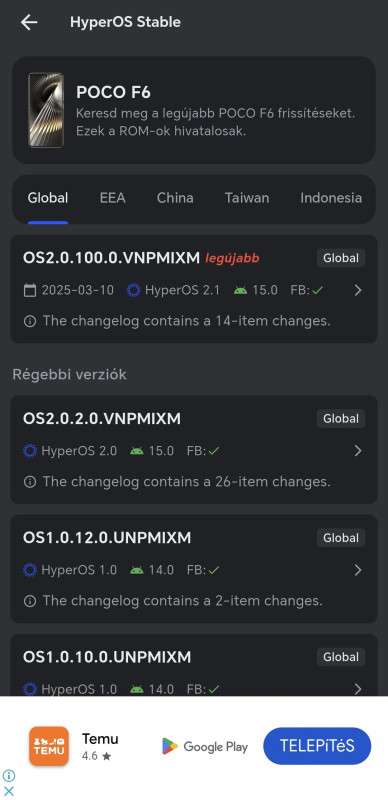Click Android icon in OS1.0.12.0 entry
388x800 pixels.
137,570
